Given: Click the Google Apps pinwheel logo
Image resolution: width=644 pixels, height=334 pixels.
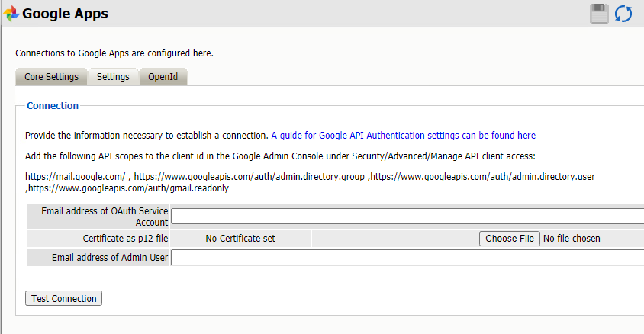Looking at the screenshot, I should [11, 14].
